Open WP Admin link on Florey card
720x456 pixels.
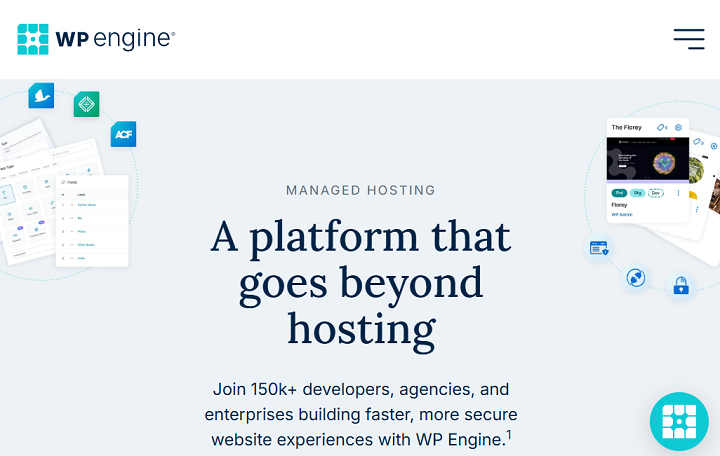click(622, 214)
